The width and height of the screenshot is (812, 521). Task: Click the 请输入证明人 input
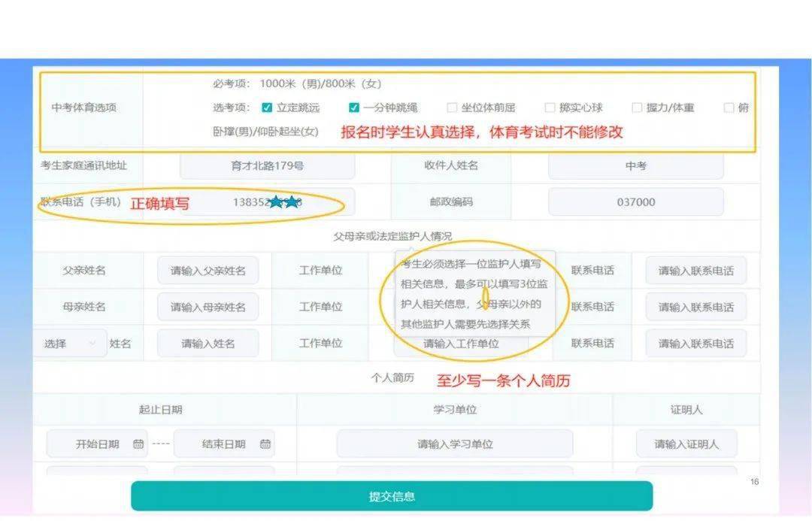pos(686,444)
